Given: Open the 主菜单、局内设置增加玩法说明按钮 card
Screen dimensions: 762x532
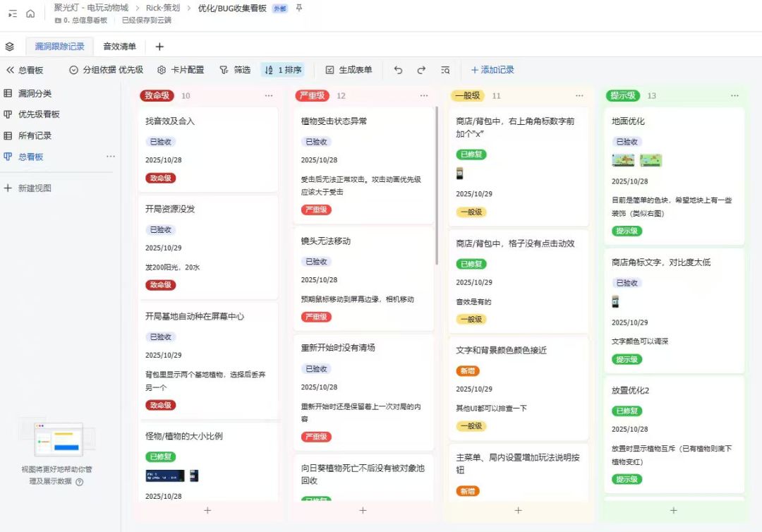Looking at the screenshot, I should point(519,473).
